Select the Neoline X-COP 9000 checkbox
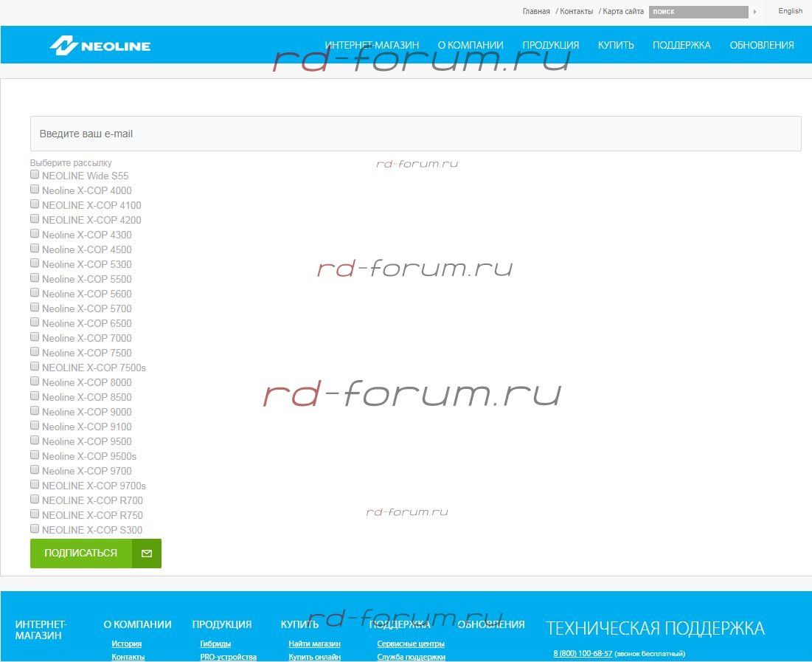Image resolution: width=812 pixels, height=662 pixels. coord(35,411)
